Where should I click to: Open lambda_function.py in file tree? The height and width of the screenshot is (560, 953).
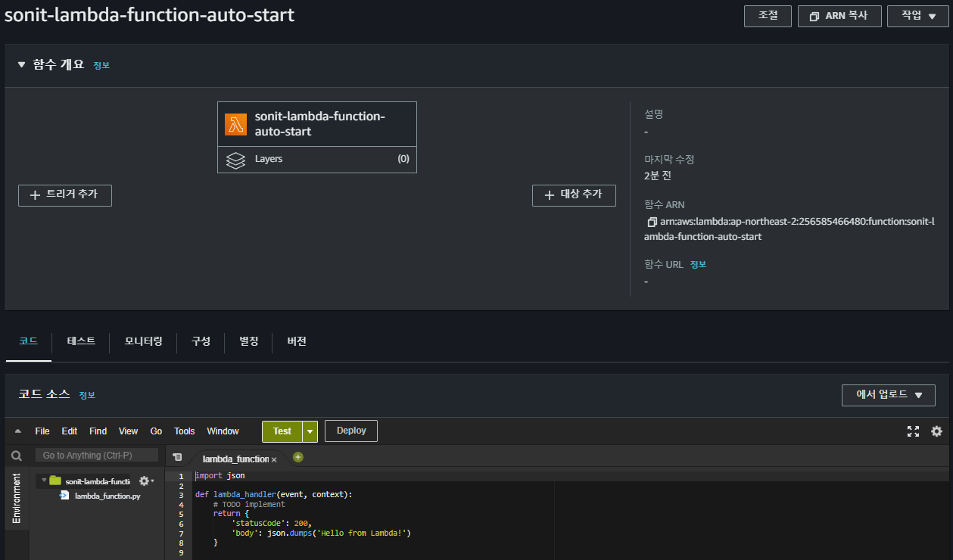[107, 496]
